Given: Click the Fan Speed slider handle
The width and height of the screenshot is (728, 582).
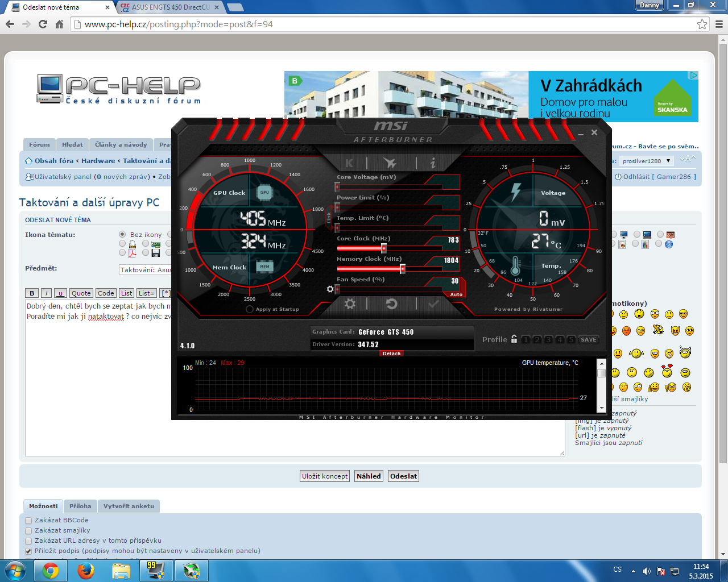Looking at the screenshot, I should [x=338, y=289].
